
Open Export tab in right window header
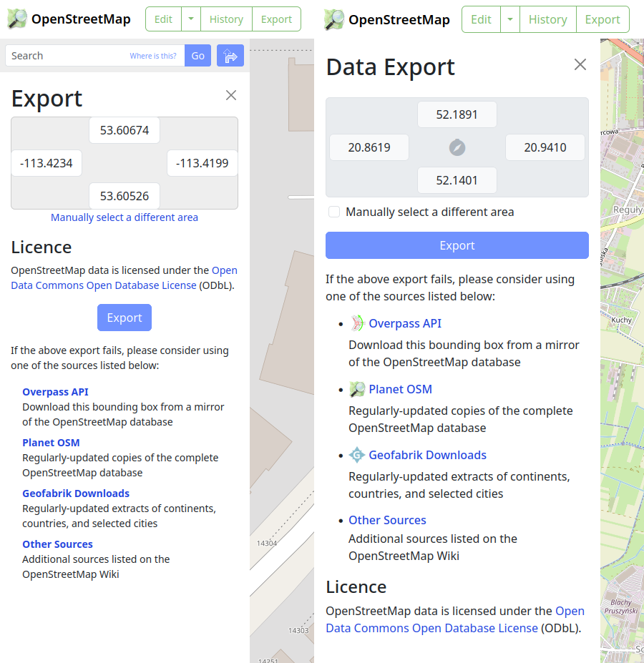602,19
